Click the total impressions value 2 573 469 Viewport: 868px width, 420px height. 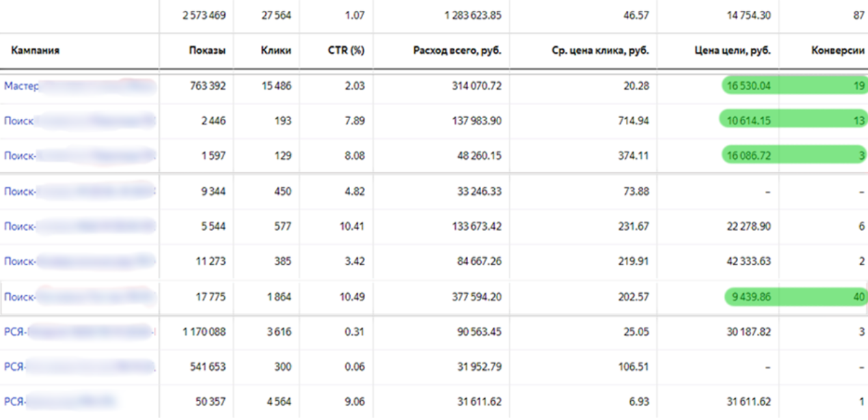tap(204, 14)
